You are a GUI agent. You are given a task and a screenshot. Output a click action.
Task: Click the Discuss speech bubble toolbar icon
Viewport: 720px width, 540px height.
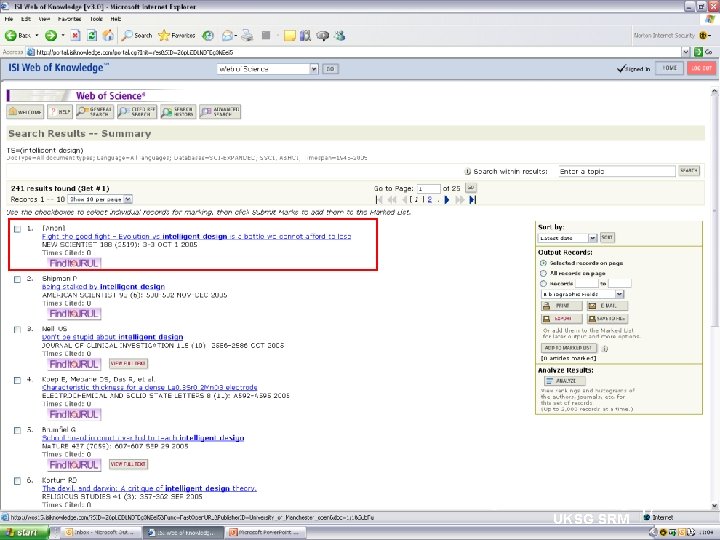pos(322,35)
